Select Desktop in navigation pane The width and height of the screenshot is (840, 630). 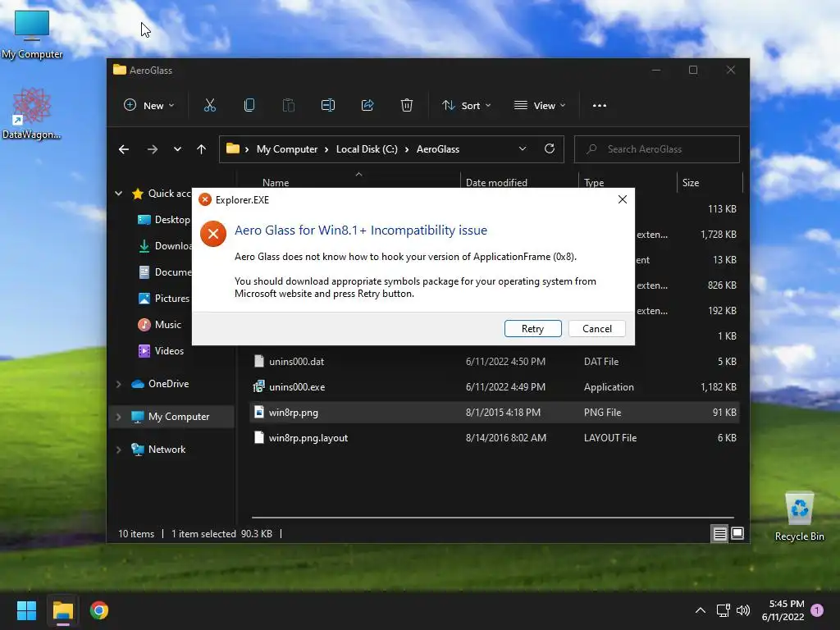pyautogui.click(x=163, y=220)
